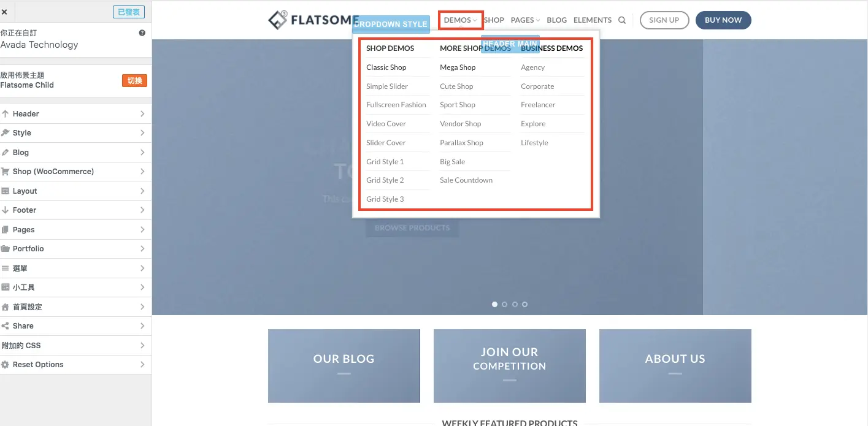Screen dimensions: 868x426
Task: Open the ELEMENTS menu item
Action: point(593,20)
